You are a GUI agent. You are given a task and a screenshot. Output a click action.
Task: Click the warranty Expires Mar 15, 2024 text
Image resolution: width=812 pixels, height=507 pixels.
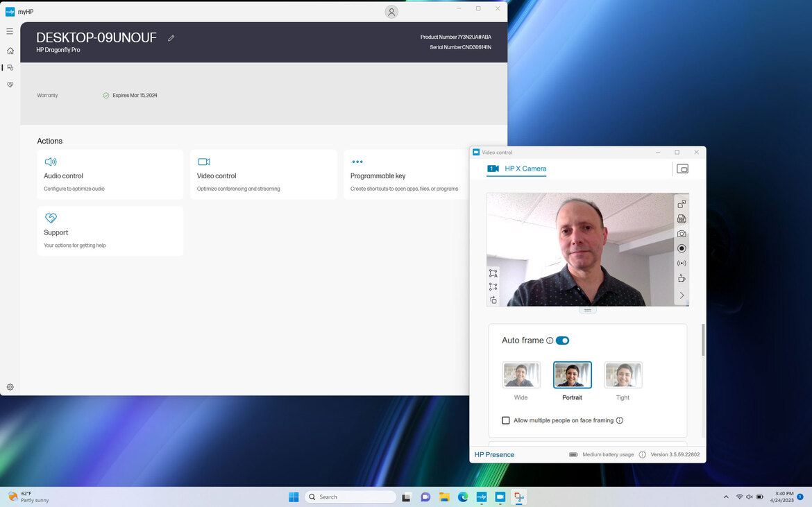[x=135, y=95]
